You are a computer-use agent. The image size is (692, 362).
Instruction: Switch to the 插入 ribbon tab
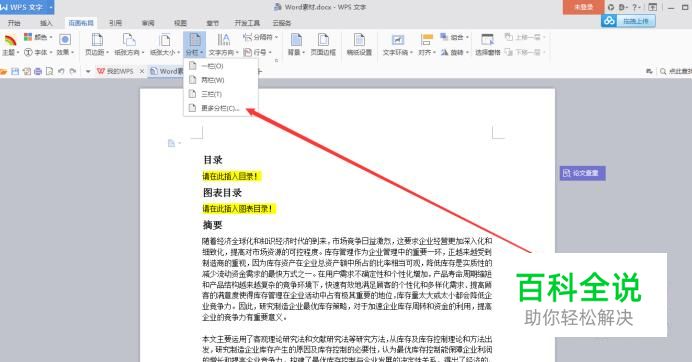click(x=46, y=23)
